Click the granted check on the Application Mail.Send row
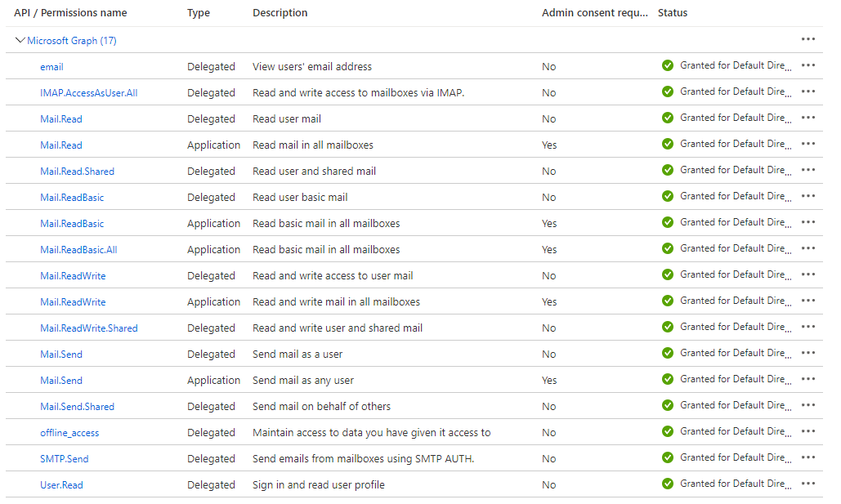 coord(669,379)
